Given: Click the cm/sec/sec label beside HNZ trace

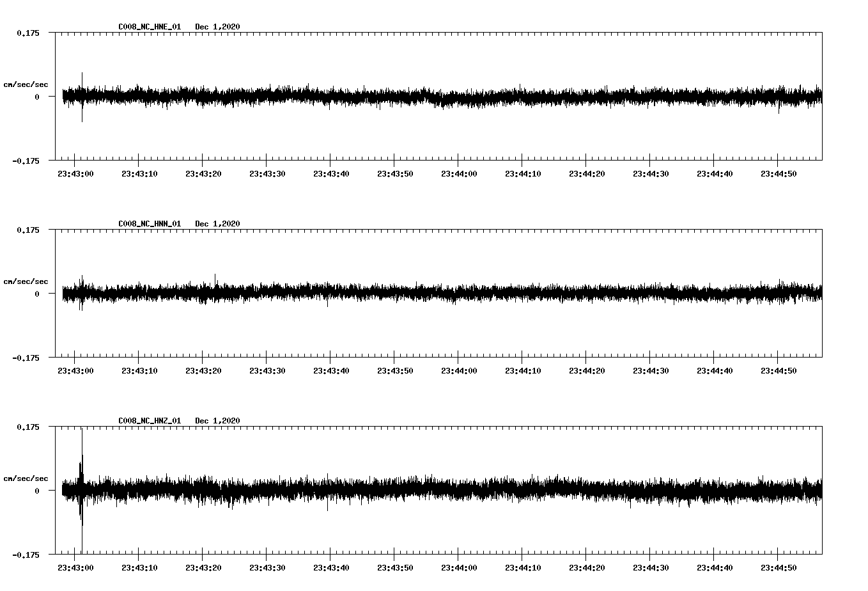Looking at the screenshot, I should 26,478.
